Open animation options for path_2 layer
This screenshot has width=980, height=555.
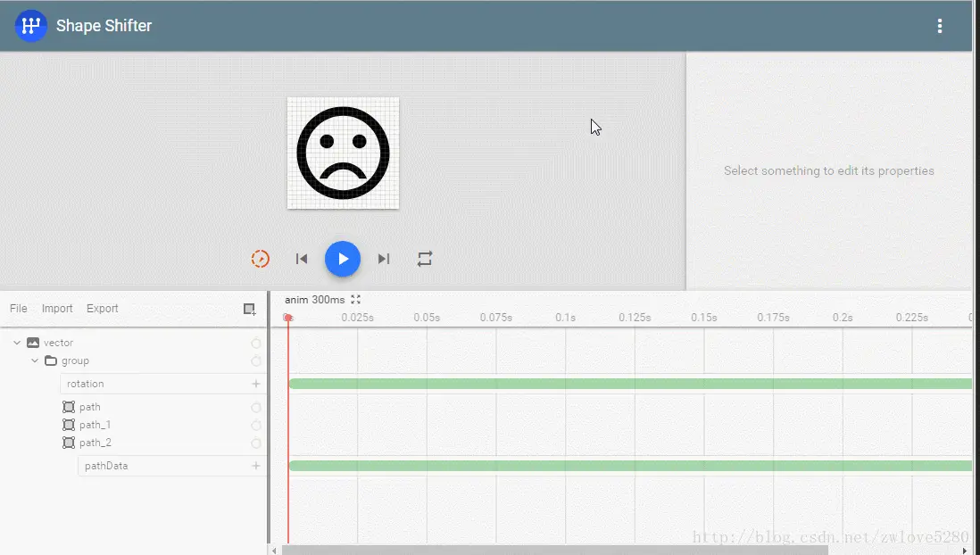(255, 443)
